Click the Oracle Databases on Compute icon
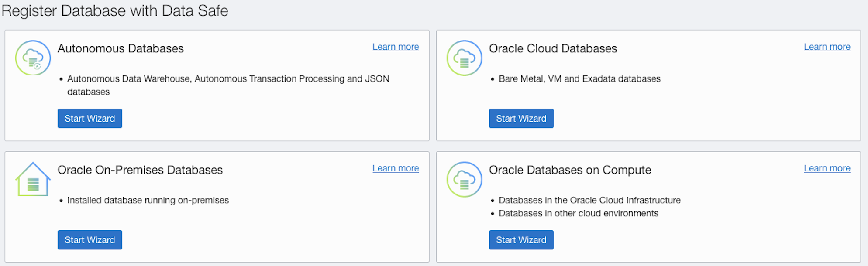The height and width of the screenshot is (266, 868). [464, 180]
